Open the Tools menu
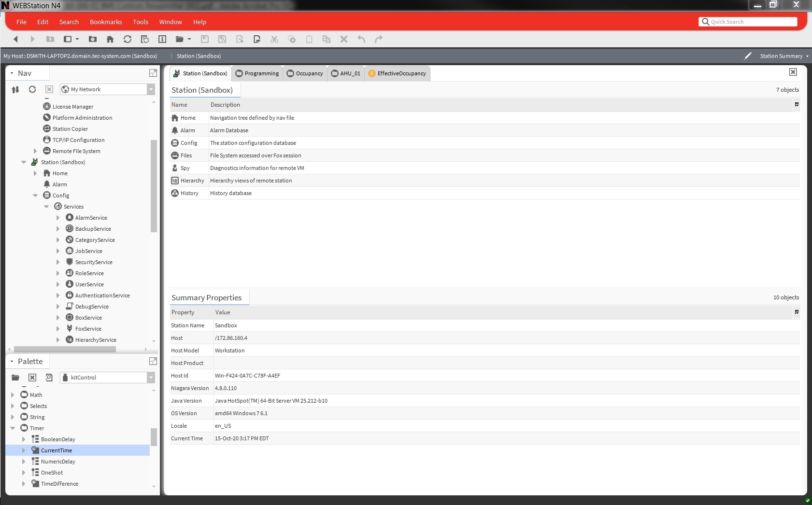 [x=141, y=22]
